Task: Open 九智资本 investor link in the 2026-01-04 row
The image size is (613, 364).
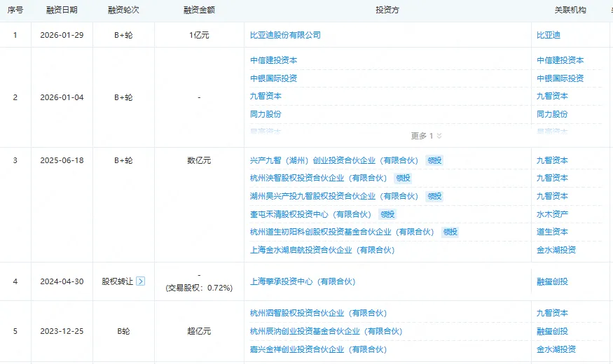Action: tap(266, 96)
